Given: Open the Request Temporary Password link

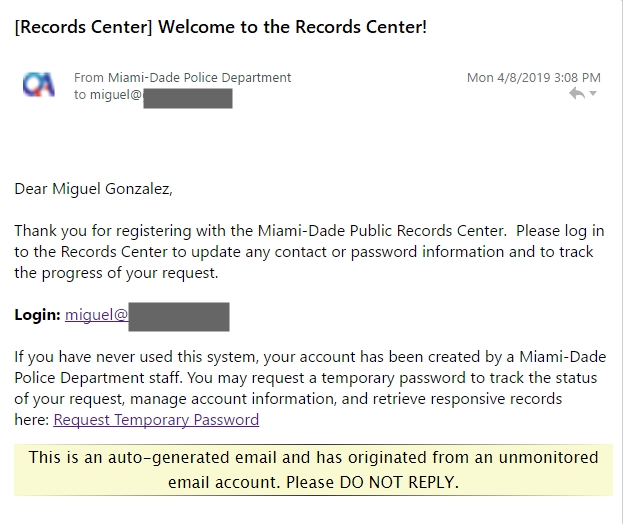Looking at the screenshot, I should [156, 420].
